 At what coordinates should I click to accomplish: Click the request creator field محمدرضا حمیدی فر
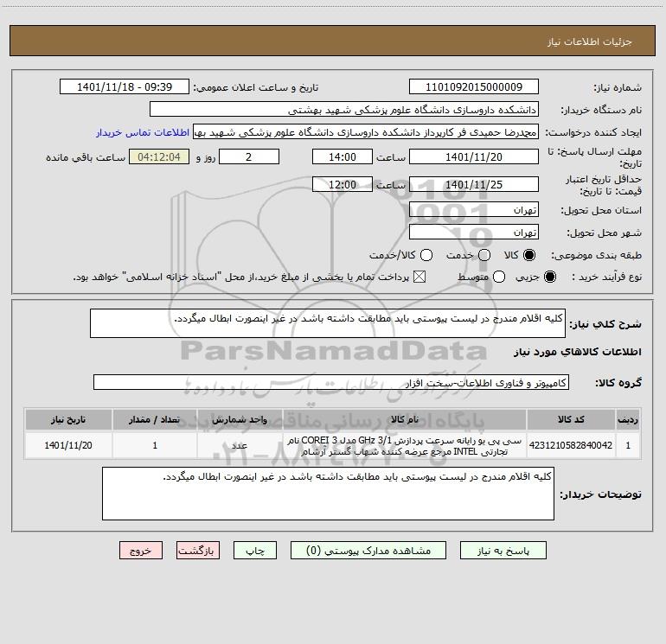tap(366, 131)
